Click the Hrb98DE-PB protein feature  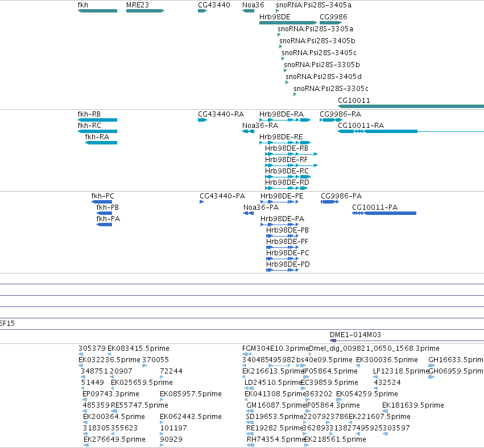(x=283, y=236)
